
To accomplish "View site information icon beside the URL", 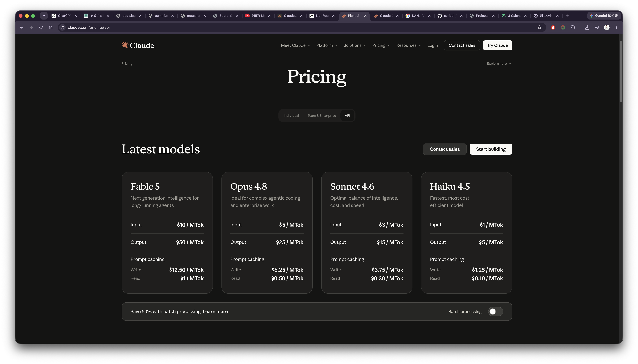I will coord(63,28).
